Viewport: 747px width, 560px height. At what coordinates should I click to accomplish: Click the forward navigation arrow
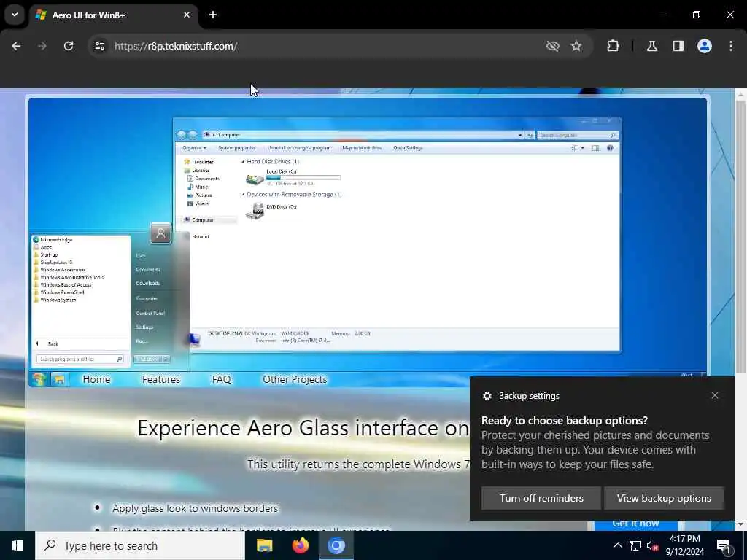click(42, 46)
